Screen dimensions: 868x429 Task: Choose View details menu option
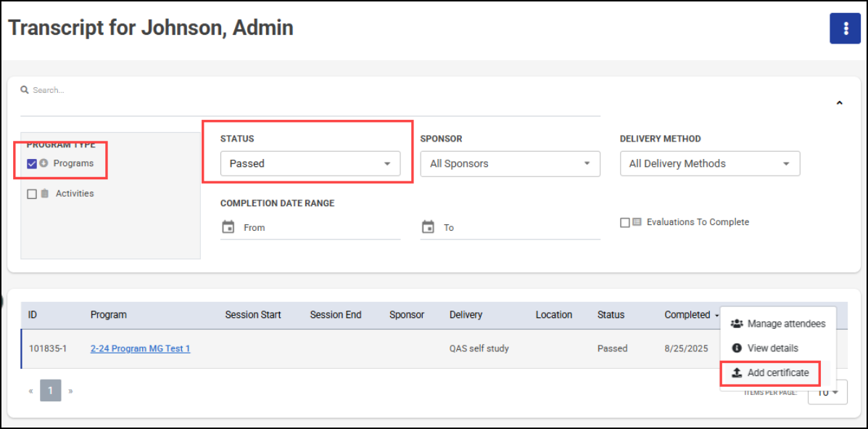point(772,348)
